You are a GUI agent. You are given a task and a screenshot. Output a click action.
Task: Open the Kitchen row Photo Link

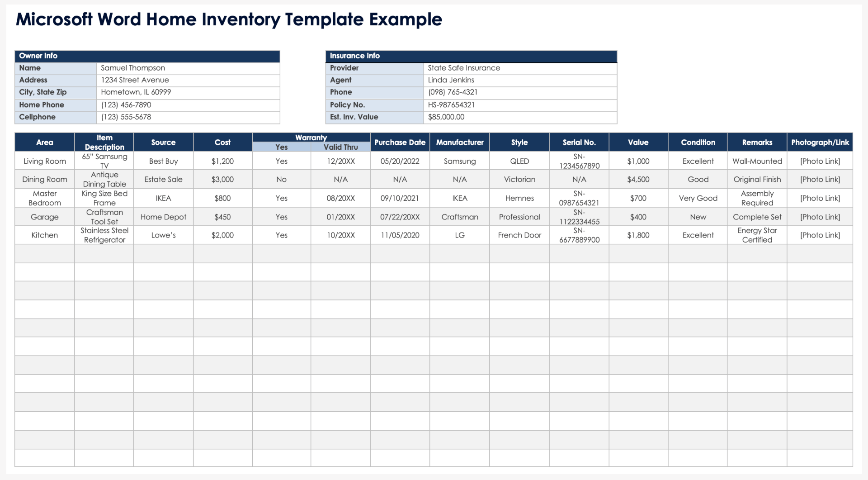[820, 235]
